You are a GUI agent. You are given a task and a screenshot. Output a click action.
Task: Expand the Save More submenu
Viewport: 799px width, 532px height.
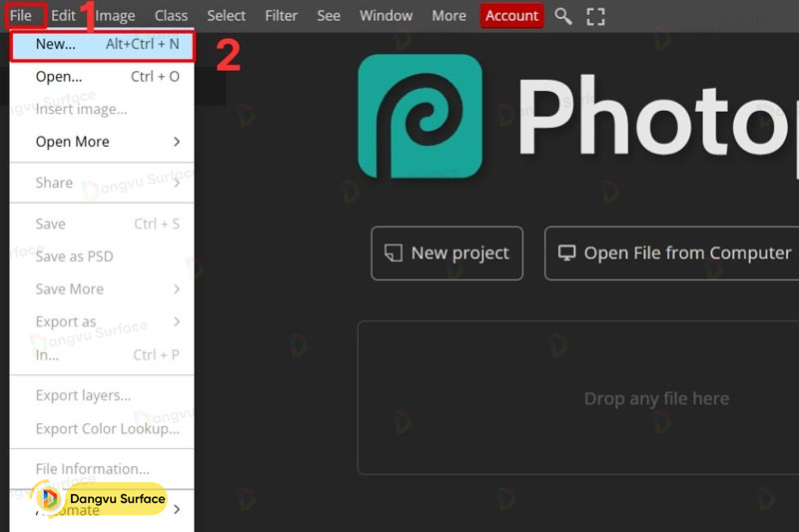coord(102,289)
